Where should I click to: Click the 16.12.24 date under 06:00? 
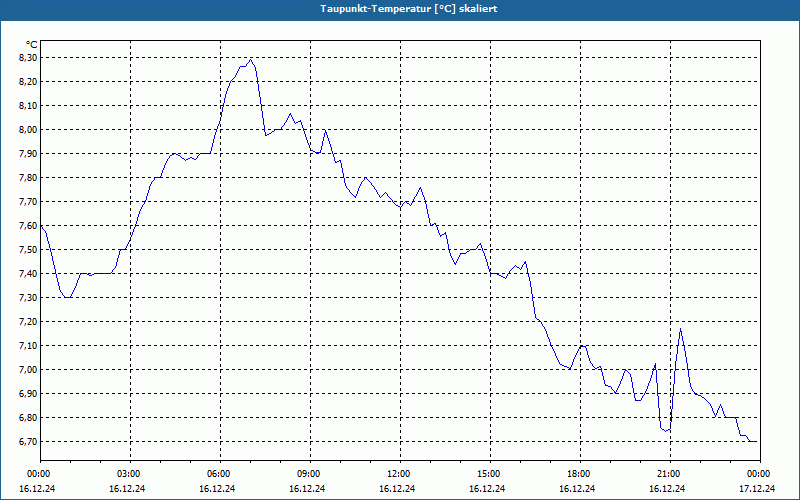[217, 488]
